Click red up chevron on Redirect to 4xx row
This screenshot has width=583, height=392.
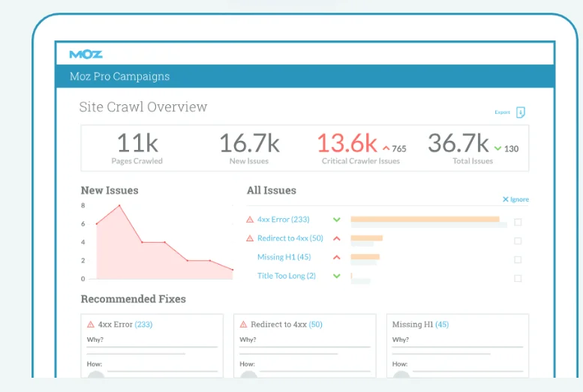coord(336,238)
